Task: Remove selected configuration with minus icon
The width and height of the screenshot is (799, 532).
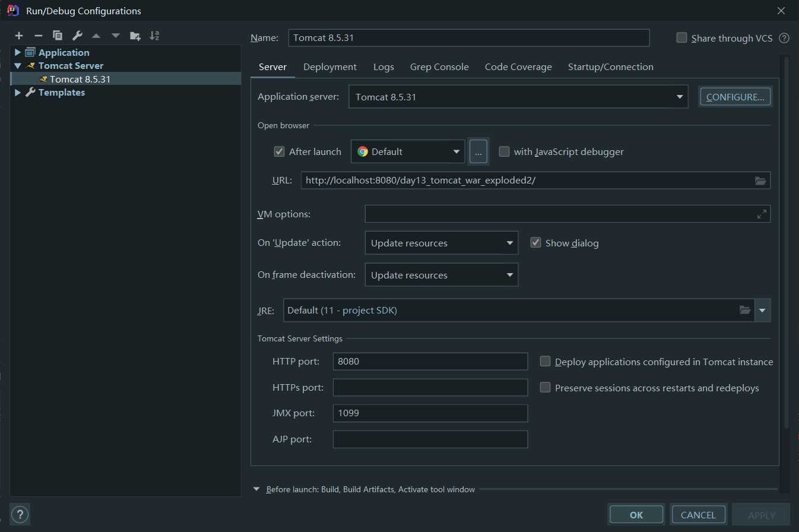Action: 38,36
